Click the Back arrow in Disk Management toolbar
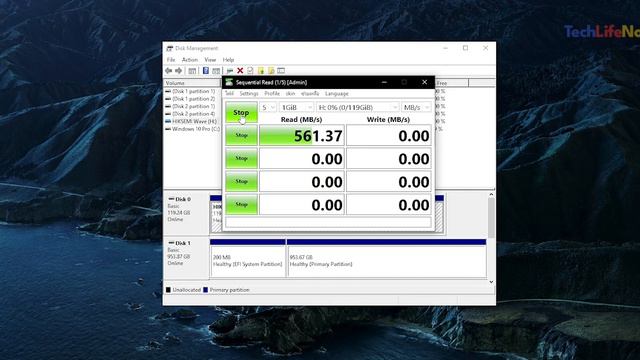The height and width of the screenshot is (360, 640). pos(169,71)
